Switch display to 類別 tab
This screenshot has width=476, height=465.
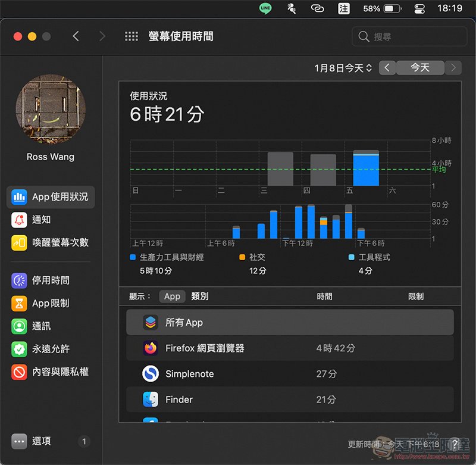[x=200, y=297]
